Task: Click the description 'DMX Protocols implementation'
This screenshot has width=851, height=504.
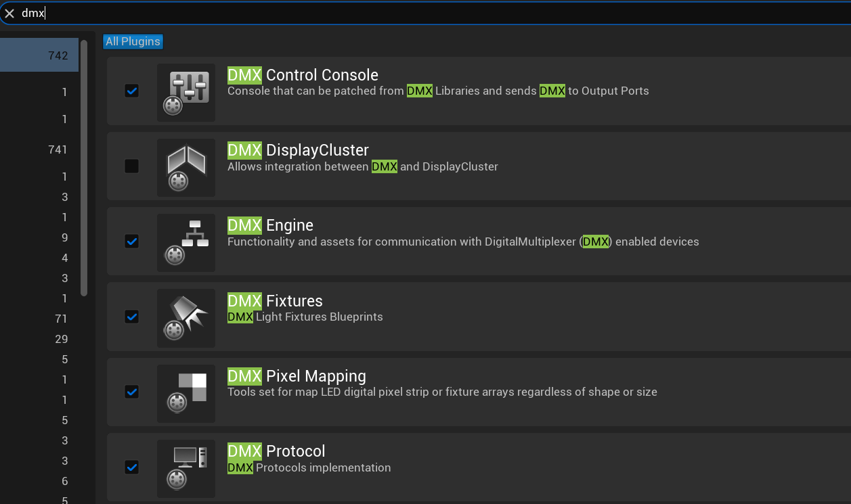Action: pos(309,467)
